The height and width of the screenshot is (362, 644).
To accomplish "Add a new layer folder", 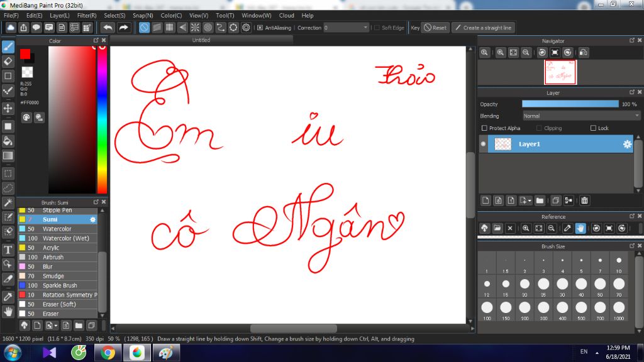I will pos(540,200).
